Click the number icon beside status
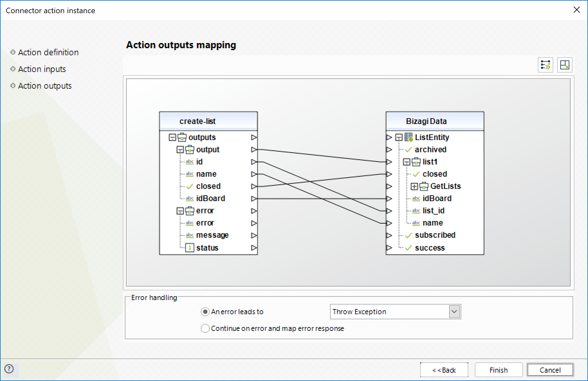The width and height of the screenshot is (588, 381). 190,248
